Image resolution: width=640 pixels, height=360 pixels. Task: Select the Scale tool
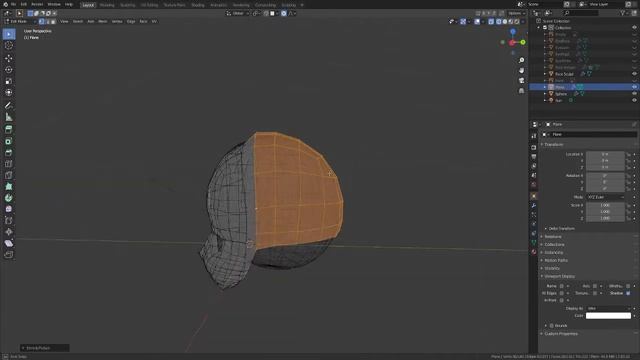9,81
